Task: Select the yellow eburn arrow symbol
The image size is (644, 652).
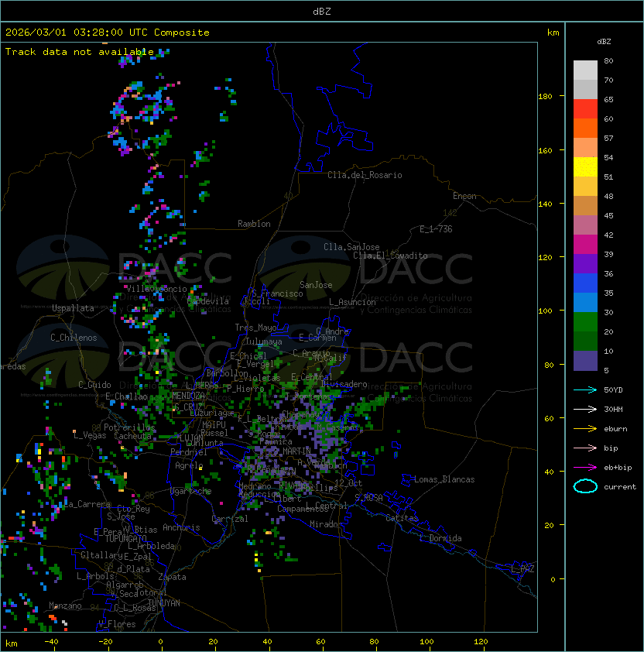Action: pos(585,428)
